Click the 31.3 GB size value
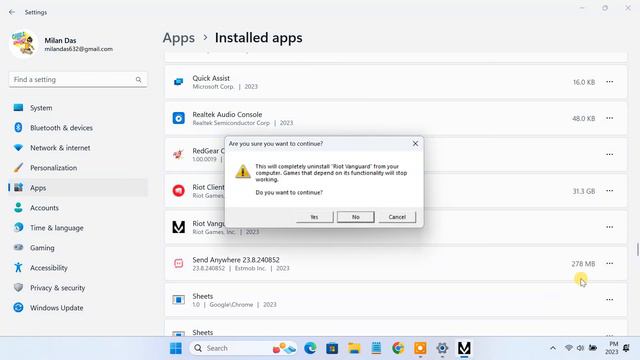The image size is (640, 360). click(x=584, y=191)
